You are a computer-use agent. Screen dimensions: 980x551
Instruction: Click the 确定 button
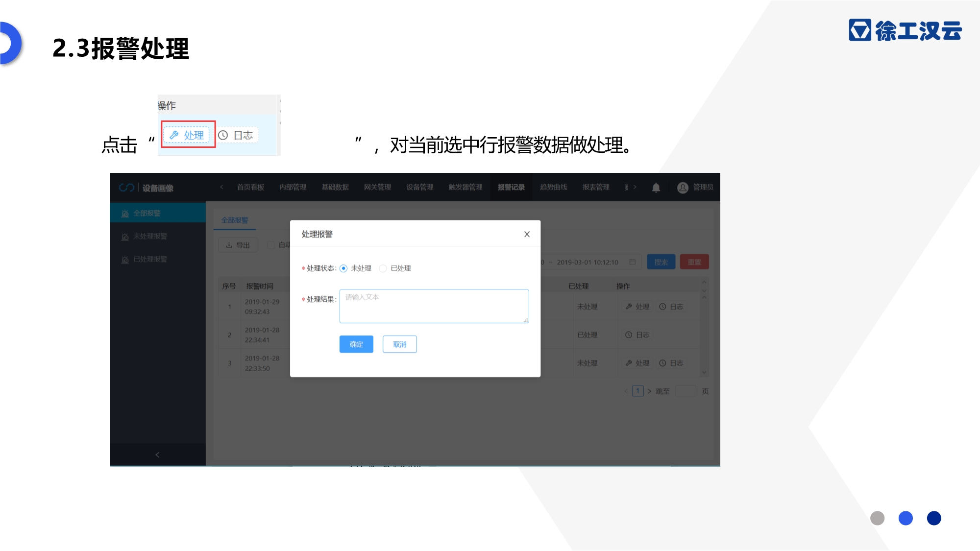(x=356, y=344)
